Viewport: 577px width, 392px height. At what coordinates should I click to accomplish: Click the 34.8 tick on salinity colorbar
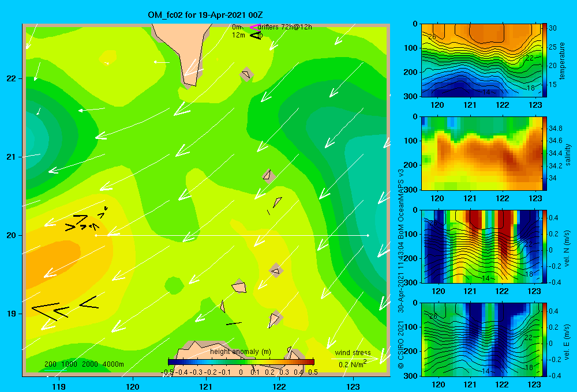555,129
